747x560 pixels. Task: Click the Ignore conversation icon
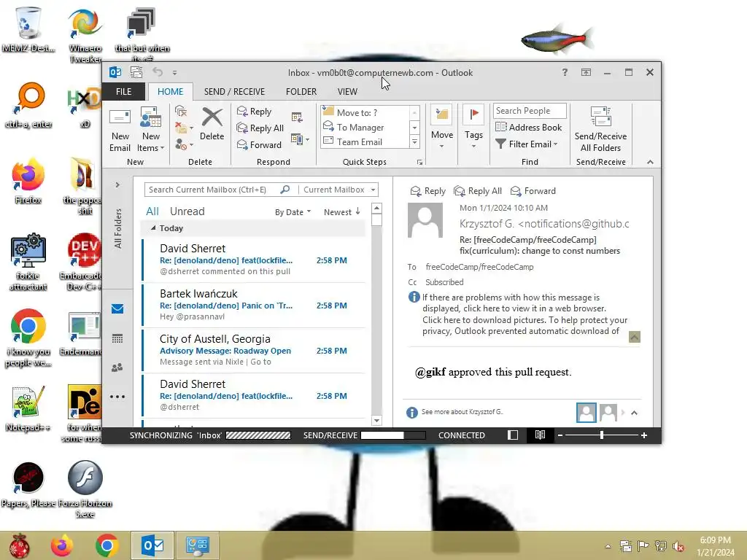click(181, 112)
